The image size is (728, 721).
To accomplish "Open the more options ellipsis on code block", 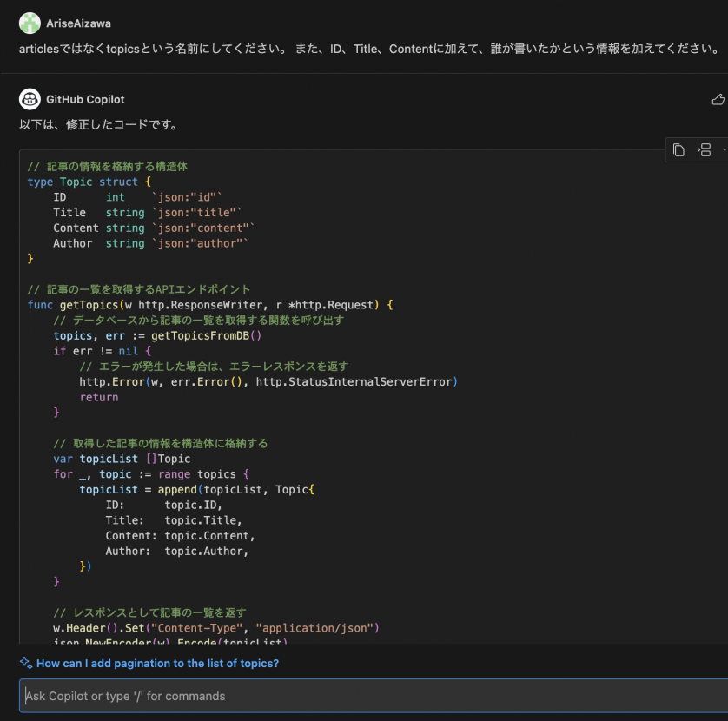I will coord(724,149).
